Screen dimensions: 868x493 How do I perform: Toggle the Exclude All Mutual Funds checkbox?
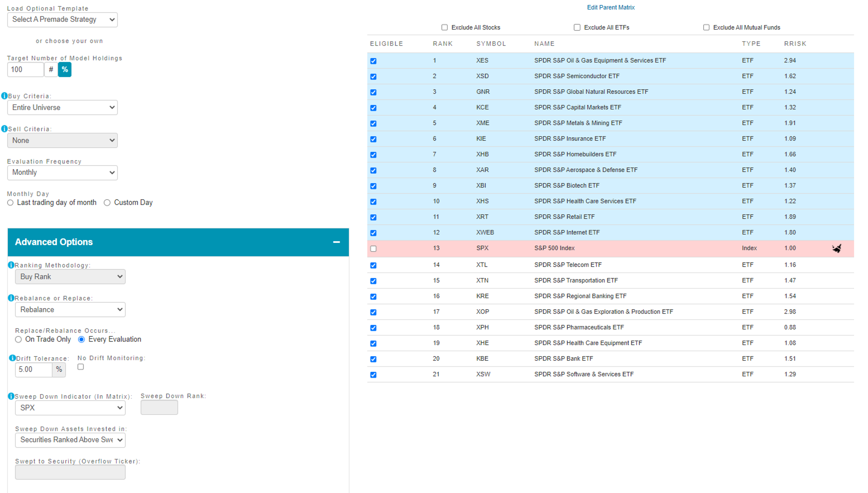[706, 28]
